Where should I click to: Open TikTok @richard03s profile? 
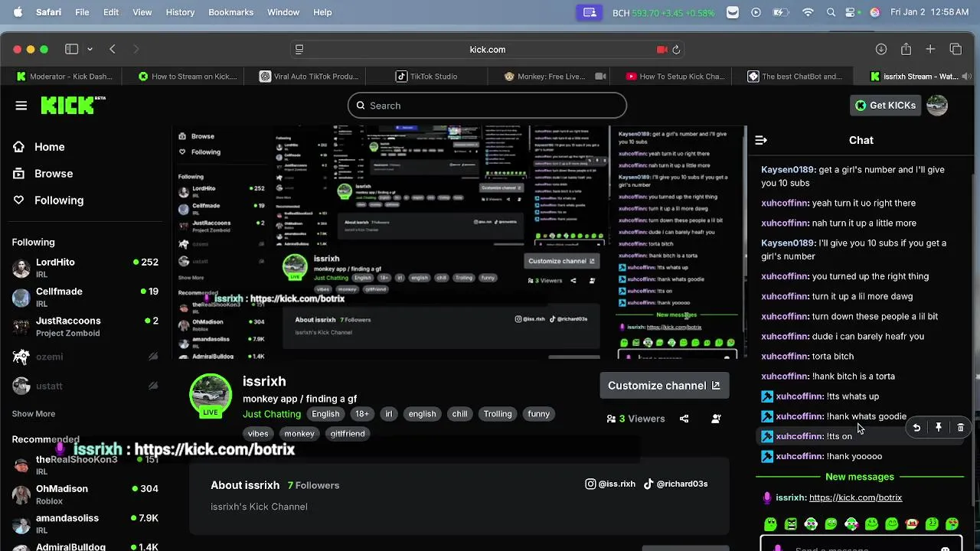coord(675,484)
